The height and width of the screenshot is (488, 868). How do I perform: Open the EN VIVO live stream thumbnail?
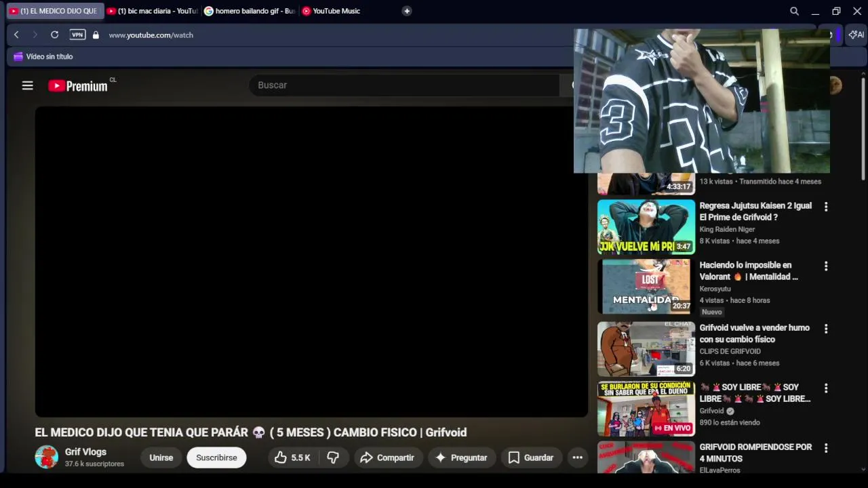click(646, 409)
